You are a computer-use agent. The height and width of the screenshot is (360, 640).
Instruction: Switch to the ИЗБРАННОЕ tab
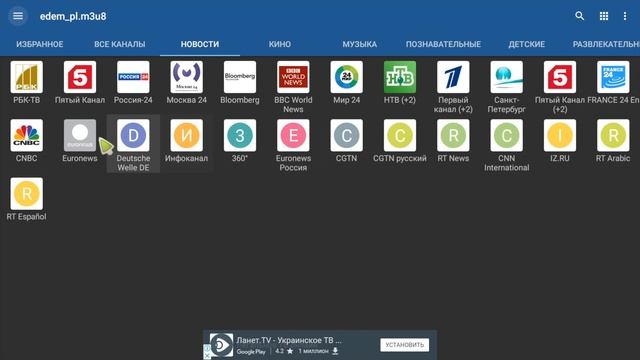[x=40, y=44]
